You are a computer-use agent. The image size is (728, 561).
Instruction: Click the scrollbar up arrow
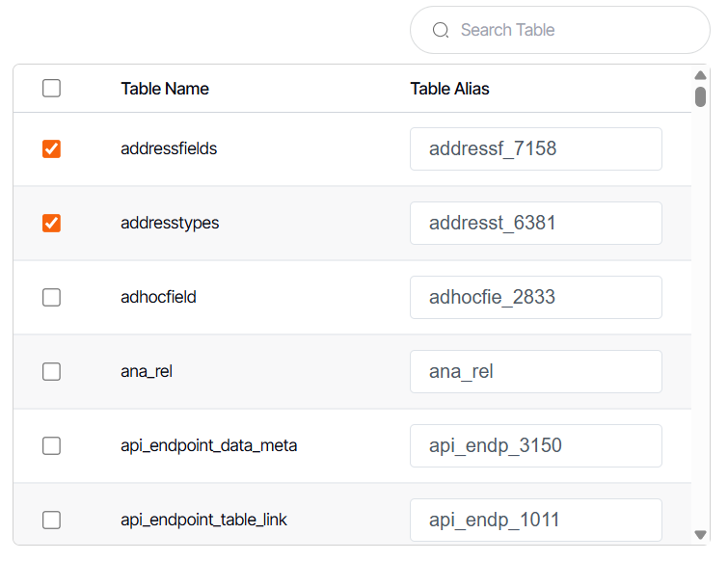[x=701, y=75]
